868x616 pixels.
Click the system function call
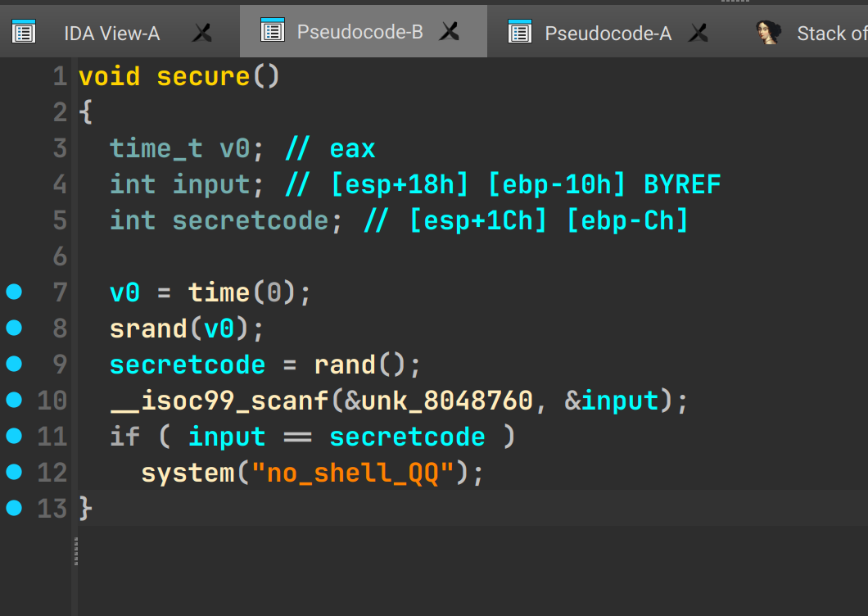[x=188, y=473]
